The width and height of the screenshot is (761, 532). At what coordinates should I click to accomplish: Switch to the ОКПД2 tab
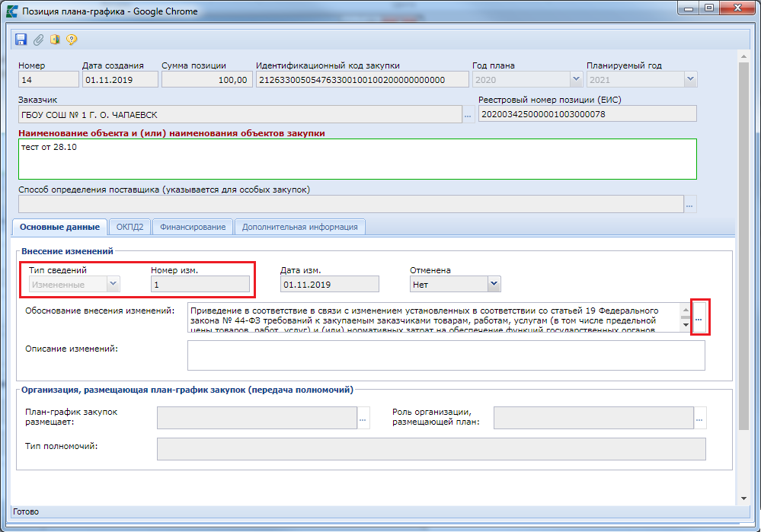129,227
